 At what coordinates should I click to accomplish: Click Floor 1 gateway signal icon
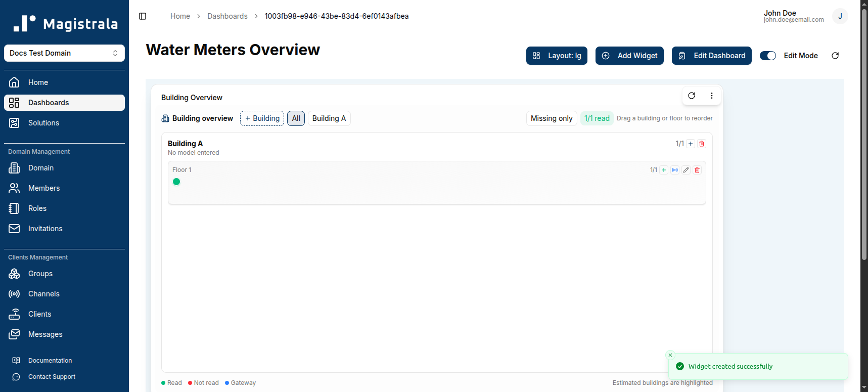[675, 170]
